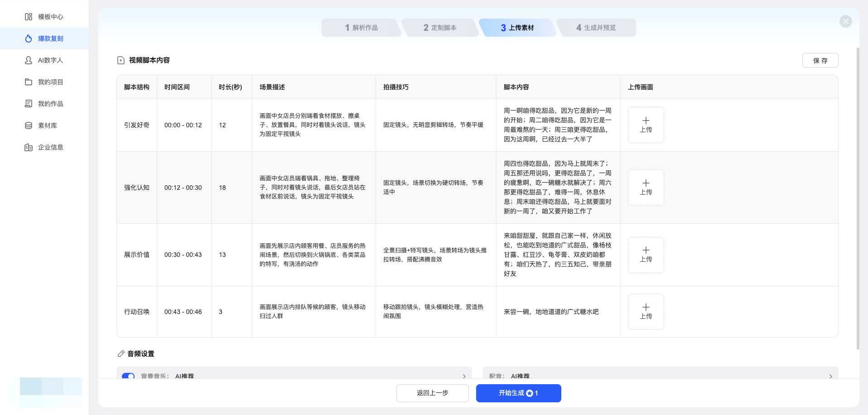The width and height of the screenshot is (868, 415).
Task: Upload footage for the 引发好奇 row
Action: click(x=646, y=125)
